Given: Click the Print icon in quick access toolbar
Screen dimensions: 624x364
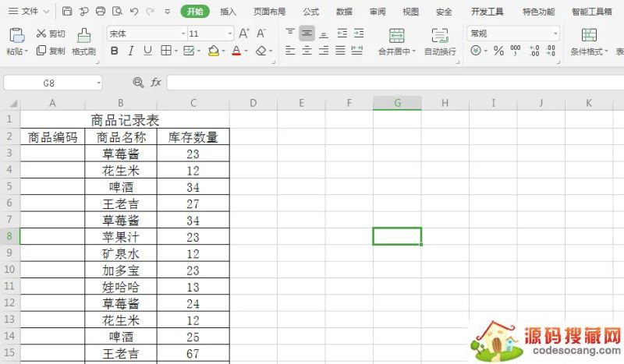Looking at the screenshot, I should (x=101, y=12).
